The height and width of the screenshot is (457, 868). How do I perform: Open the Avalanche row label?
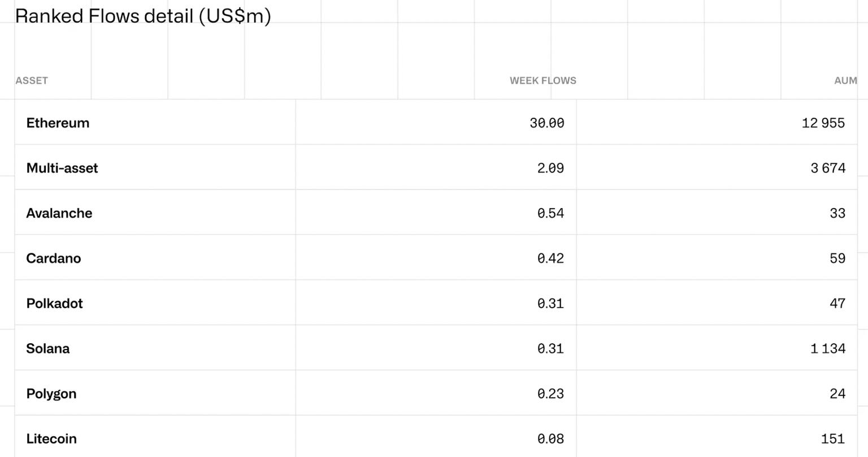pyautogui.click(x=59, y=213)
